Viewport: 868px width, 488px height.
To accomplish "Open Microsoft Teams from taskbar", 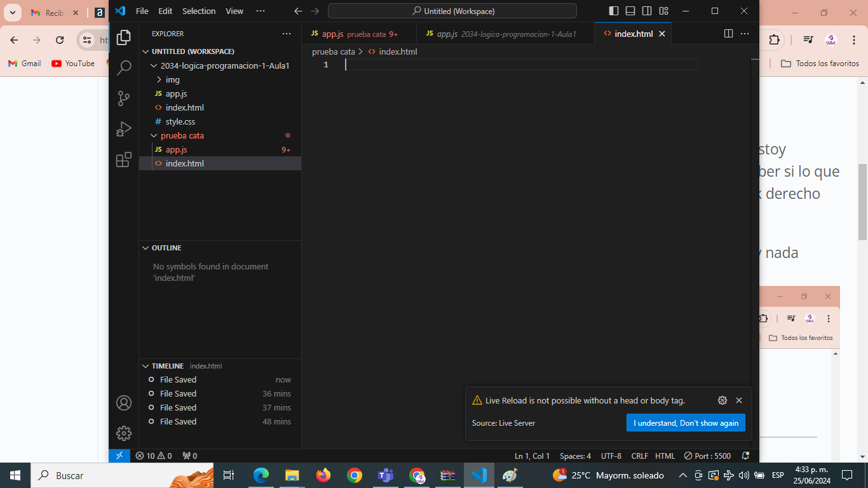I will [x=386, y=475].
